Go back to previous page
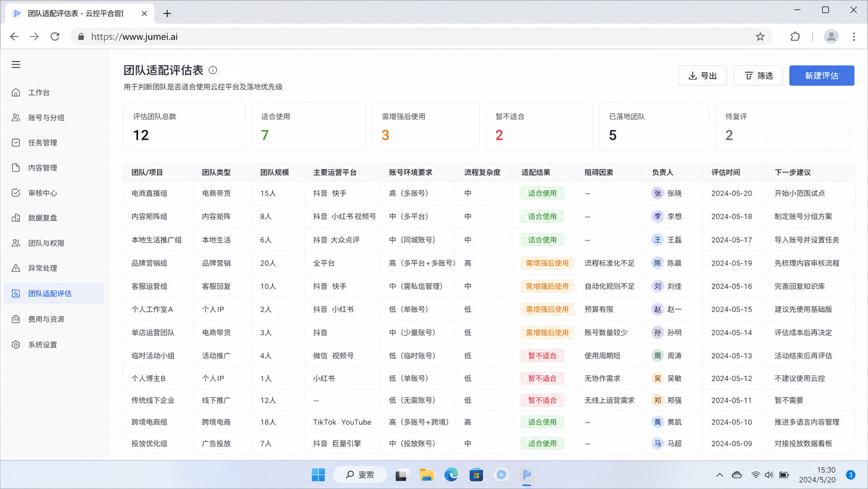The height and width of the screenshot is (489, 868). (x=15, y=36)
